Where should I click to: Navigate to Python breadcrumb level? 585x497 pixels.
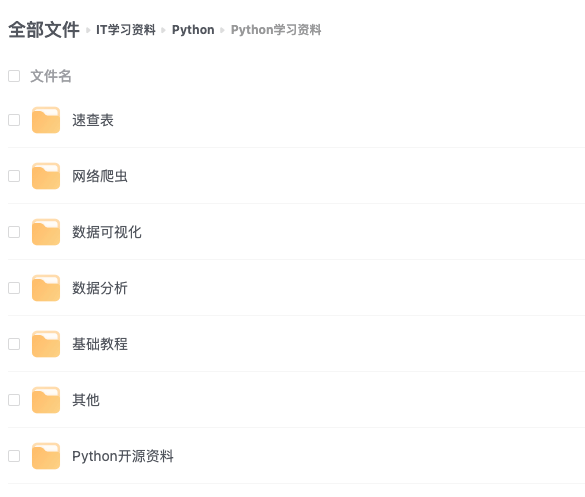[x=193, y=30]
